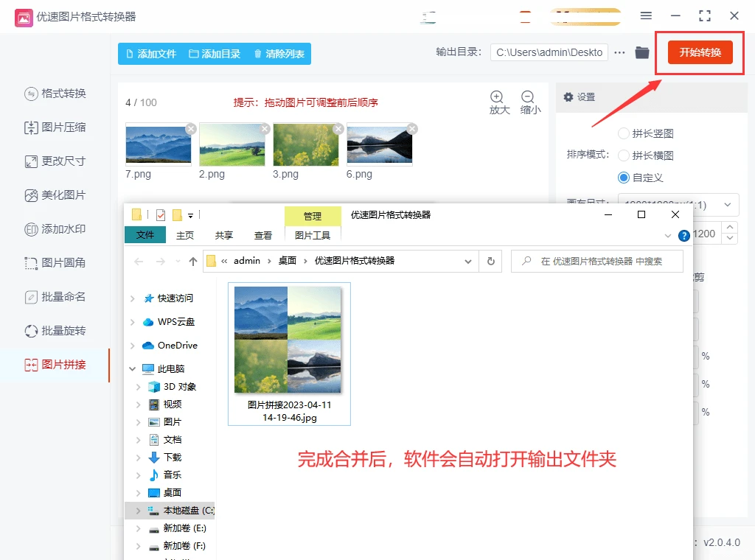Image resolution: width=755 pixels, height=560 pixels.
Task: Click the 1200 value stepper up arrow
Action: (728, 228)
